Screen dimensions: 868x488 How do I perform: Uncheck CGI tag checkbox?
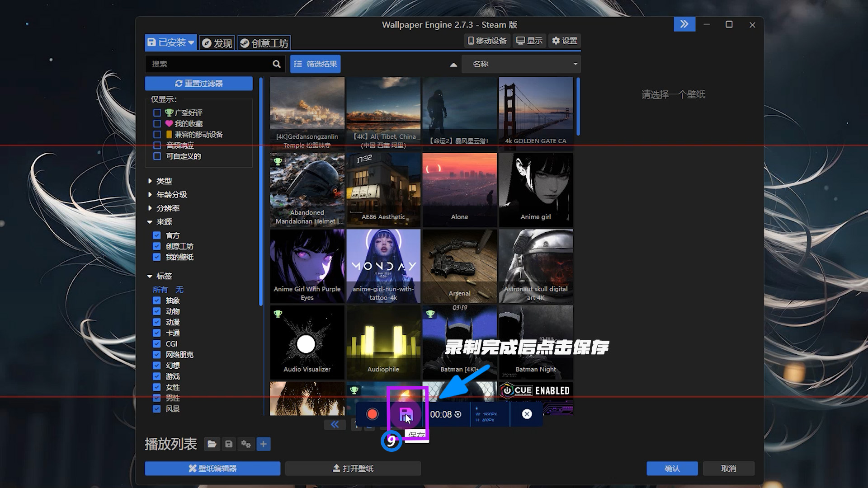pyautogui.click(x=157, y=344)
